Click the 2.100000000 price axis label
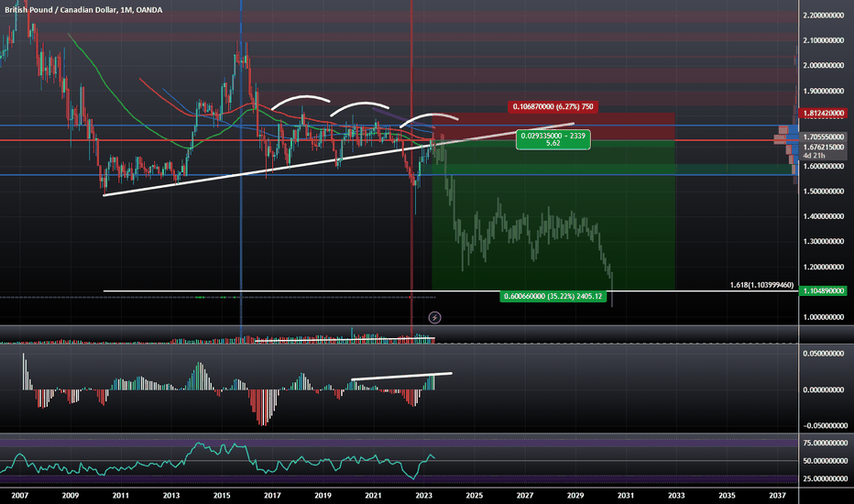Screen dimensions: 854x504 [x=823, y=40]
